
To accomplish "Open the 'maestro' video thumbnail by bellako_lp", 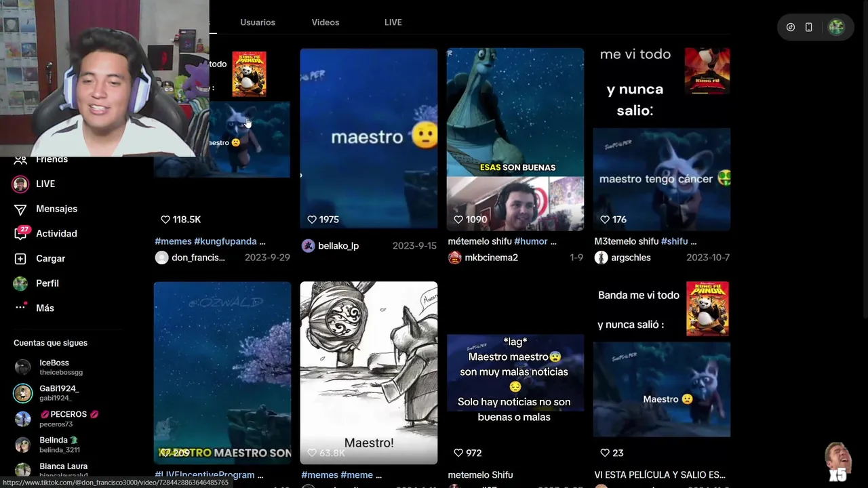I will pyautogui.click(x=369, y=138).
